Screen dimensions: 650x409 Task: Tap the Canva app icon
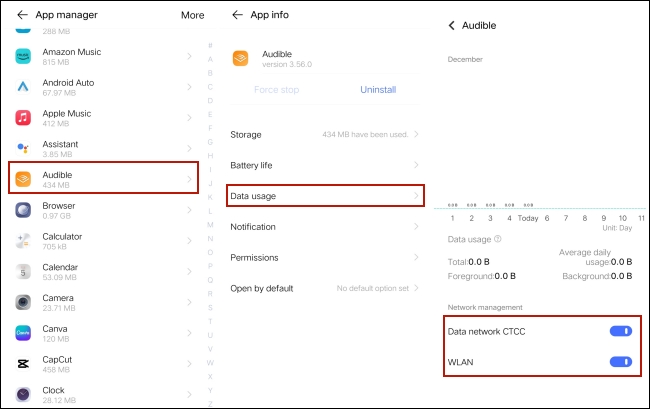click(23, 333)
